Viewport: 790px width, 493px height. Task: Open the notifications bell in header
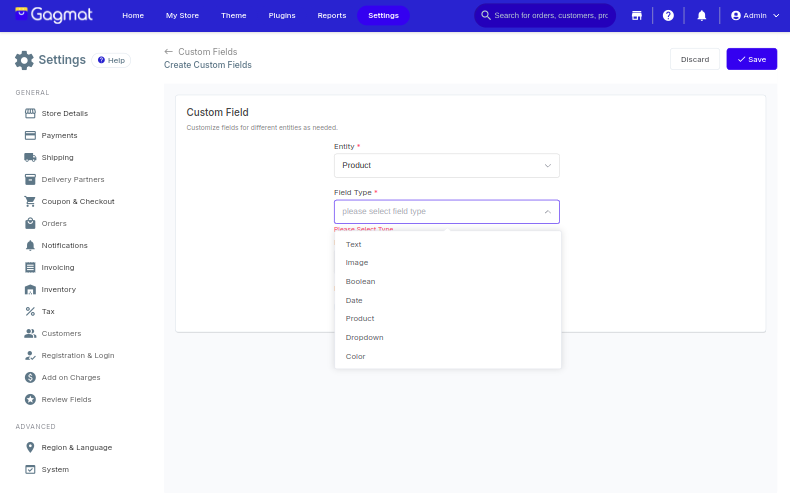click(701, 16)
